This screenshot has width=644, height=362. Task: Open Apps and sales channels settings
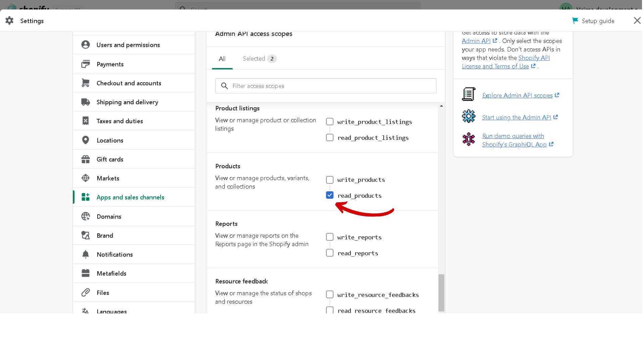(130, 197)
